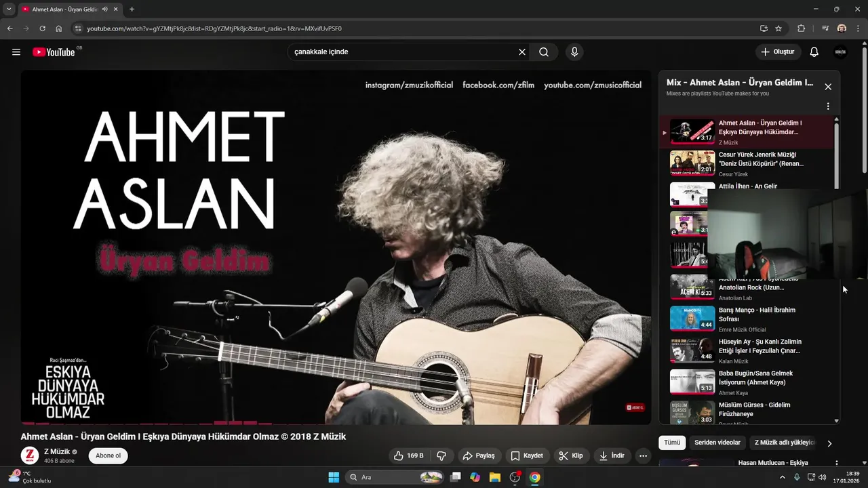Open the media controls icon in Chrome
This screenshot has height=488, width=868.
pyautogui.click(x=825, y=28)
